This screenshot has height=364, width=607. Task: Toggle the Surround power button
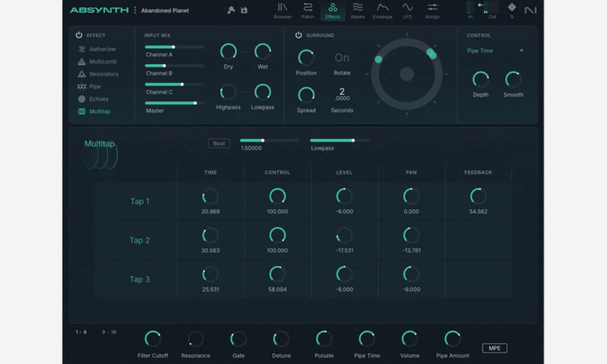pos(299,35)
